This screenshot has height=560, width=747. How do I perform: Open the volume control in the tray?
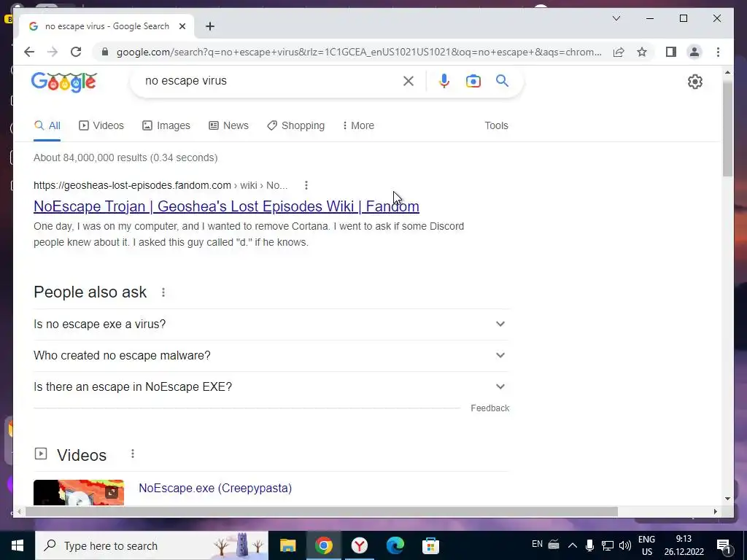[625, 545]
